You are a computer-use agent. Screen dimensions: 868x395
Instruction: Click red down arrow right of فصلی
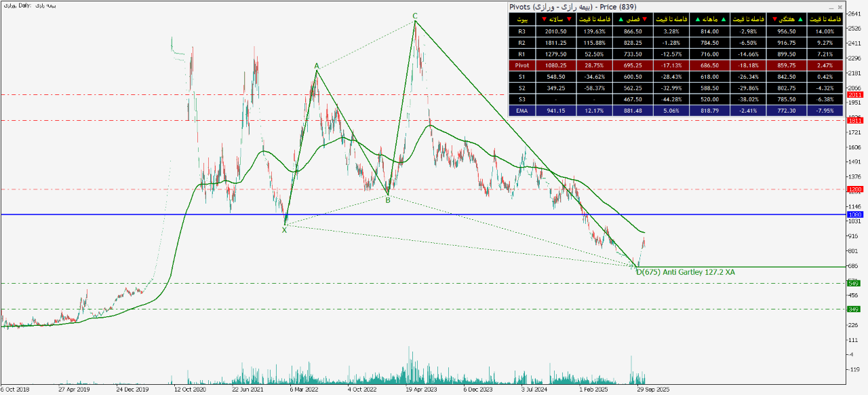644,19
